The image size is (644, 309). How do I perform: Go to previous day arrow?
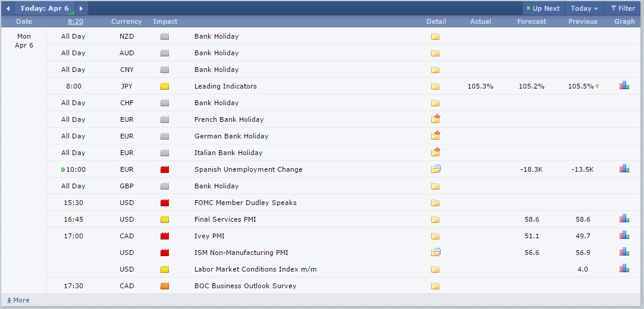point(7,8)
